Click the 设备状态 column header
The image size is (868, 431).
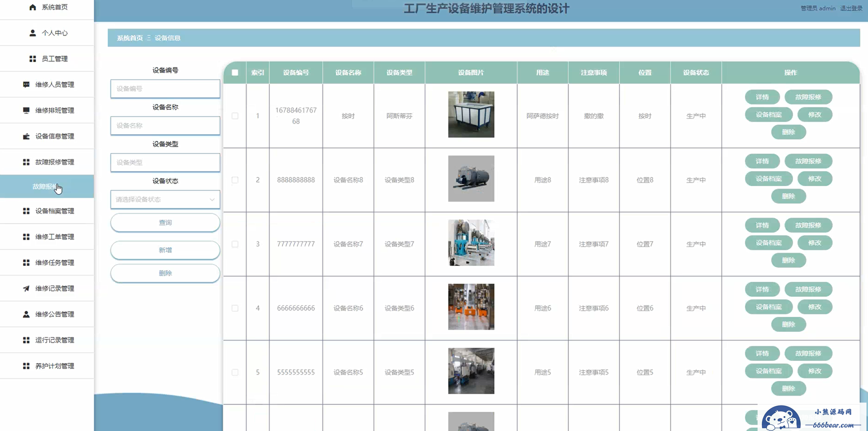696,73
